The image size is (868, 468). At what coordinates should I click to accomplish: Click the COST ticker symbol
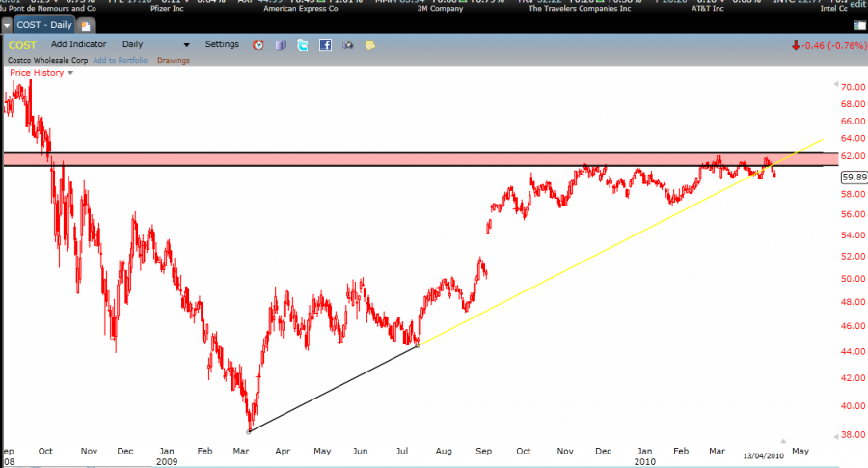pos(22,45)
